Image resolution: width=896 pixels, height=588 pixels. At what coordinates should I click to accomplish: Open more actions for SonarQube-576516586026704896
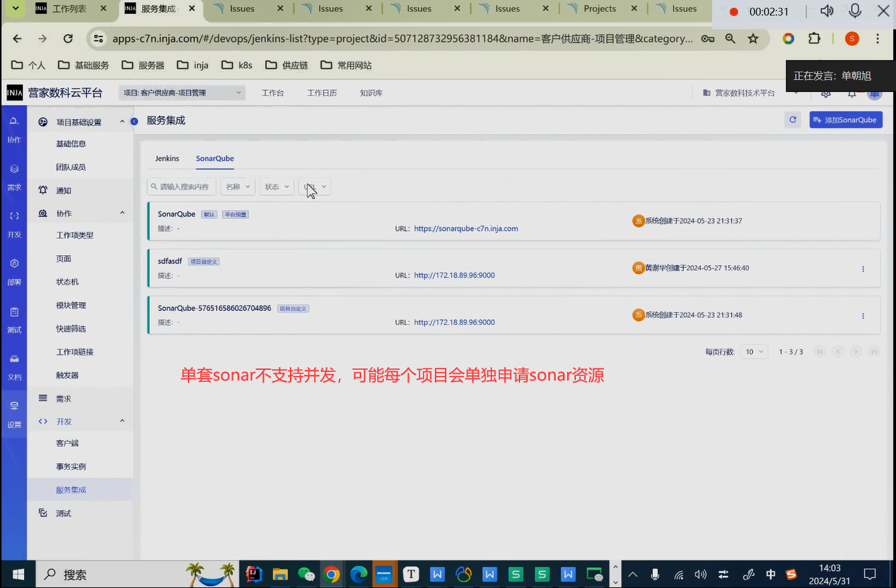coord(863,315)
